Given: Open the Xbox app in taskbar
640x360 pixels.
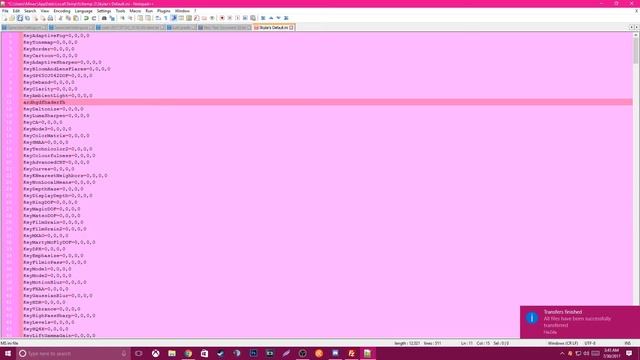Looking at the screenshot, I should [156, 353].
